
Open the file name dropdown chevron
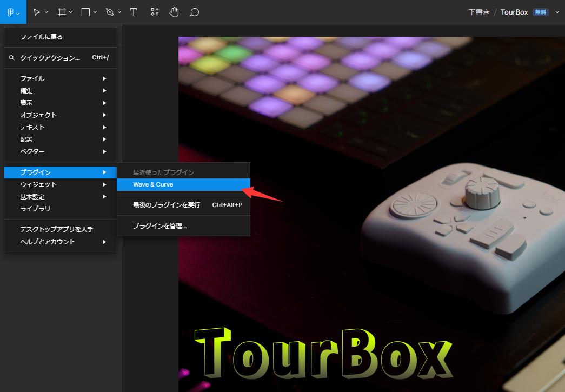557,12
